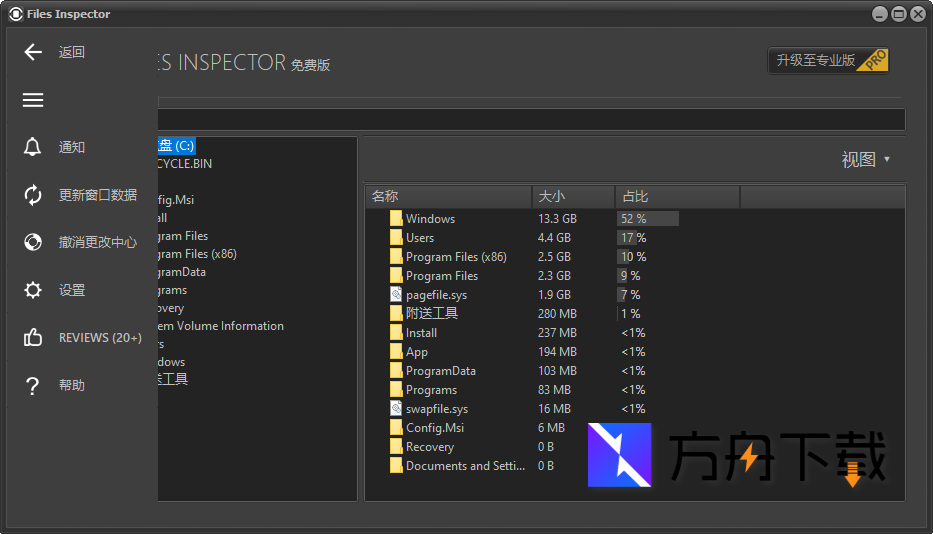The height and width of the screenshot is (534, 933).
Task: Sort by 名称 column header
Action: click(448, 196)
